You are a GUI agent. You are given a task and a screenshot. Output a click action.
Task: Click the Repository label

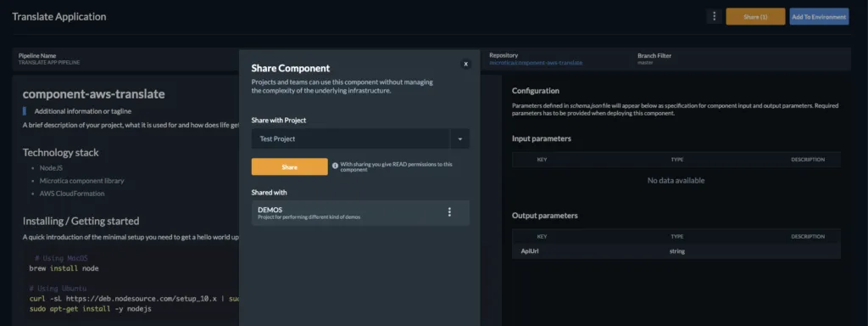pyautogui.click(x=504, y=55)
